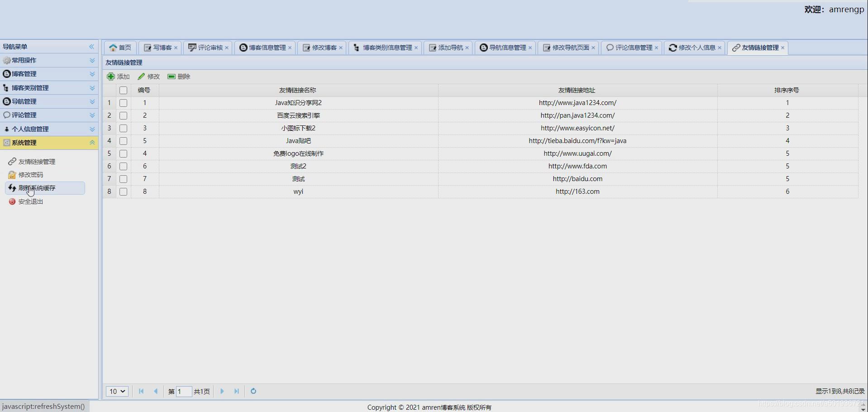Viewport: 868px width, 412px height.
Task: Open the page size dropdown showing 10
Action: tap(117, 391)
